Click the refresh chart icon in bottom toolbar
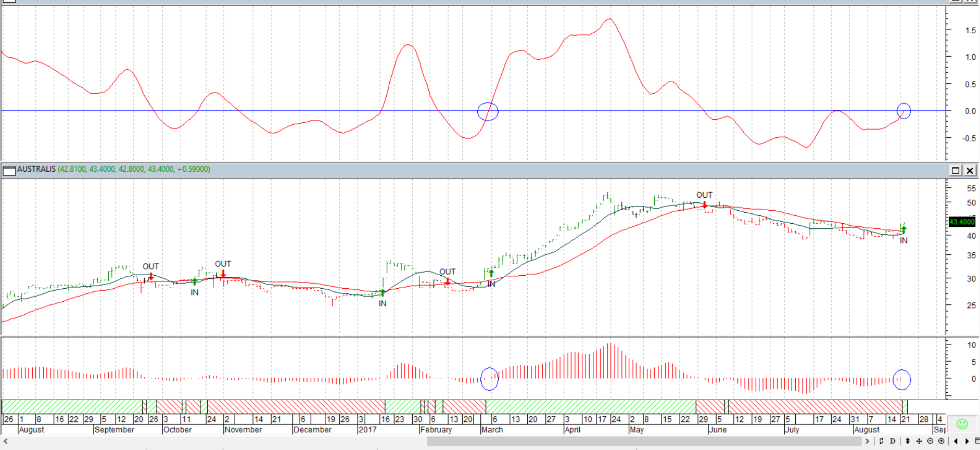Image resolution: width=980 pixels, height=450 pixels. 881,441
